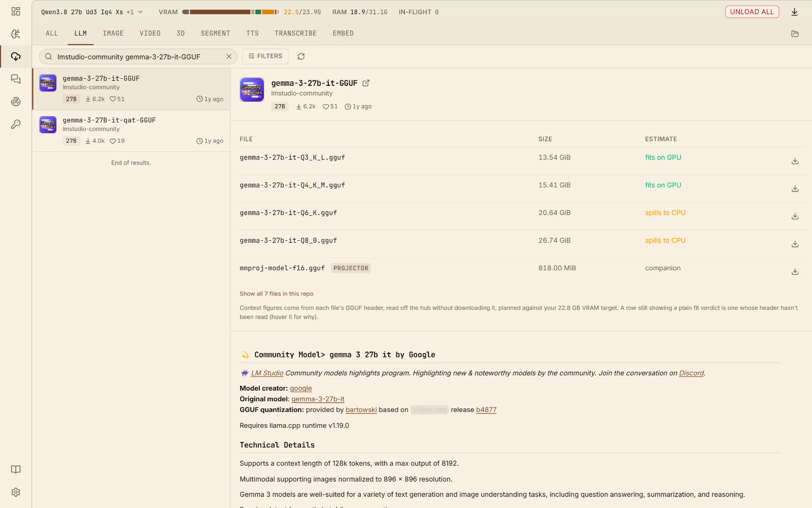Open the settings gear icon
The height and width of the screenshot is (508, 812).
(16, 492)
